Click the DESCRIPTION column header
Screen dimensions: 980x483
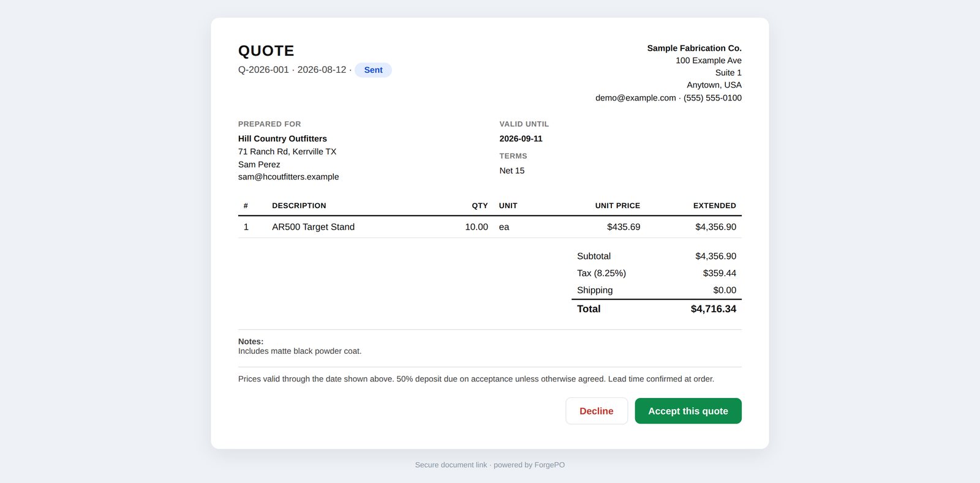299,206
